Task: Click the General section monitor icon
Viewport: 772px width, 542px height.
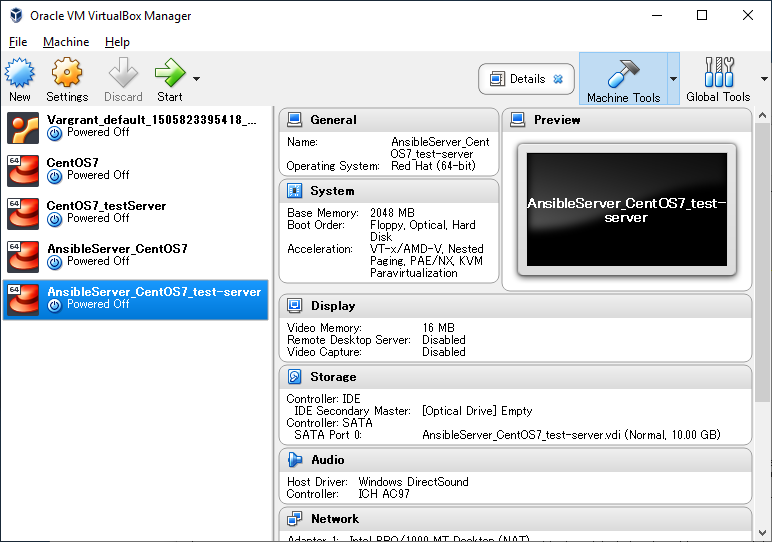Action: pos(294,120)
